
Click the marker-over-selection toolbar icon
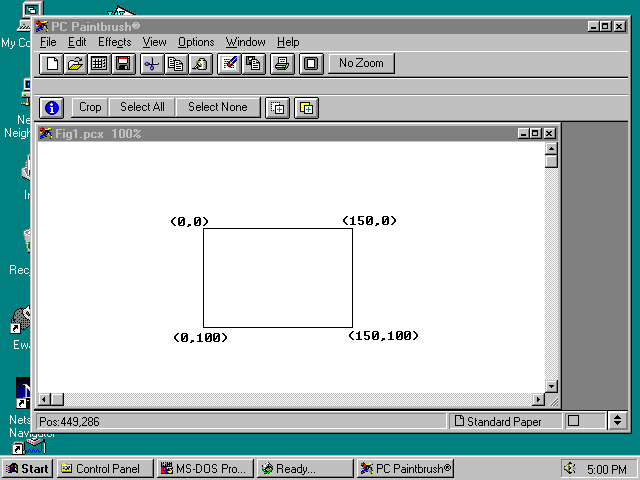pyautogui.click(x=229, y=64)
